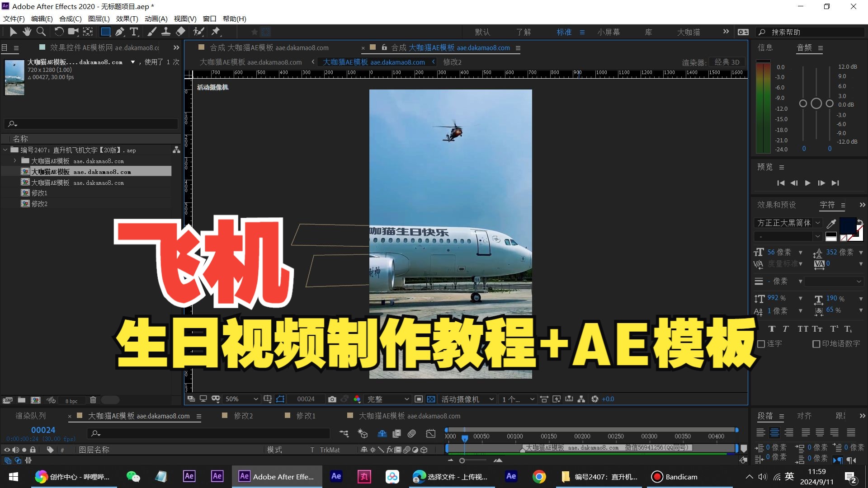This screenshot has height=488, width=868.
Task: Click the eyedropper in Character panel
Action: pyautogui.click(x=831, y=223)
